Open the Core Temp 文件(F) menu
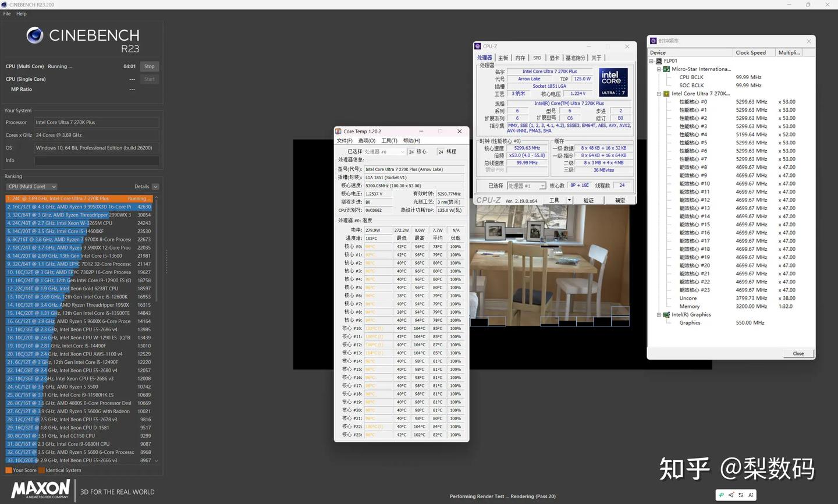838x504 pixels. coord(345,141)
